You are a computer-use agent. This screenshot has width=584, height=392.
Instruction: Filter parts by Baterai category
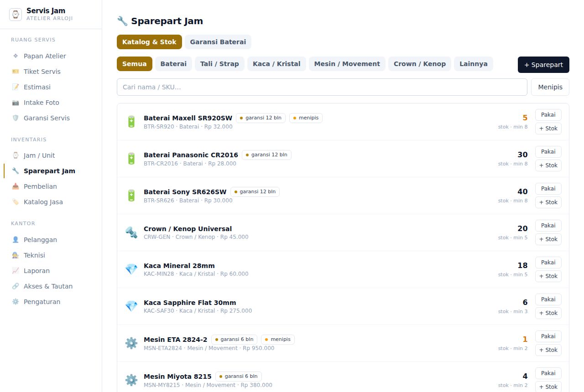click(173, 64)
